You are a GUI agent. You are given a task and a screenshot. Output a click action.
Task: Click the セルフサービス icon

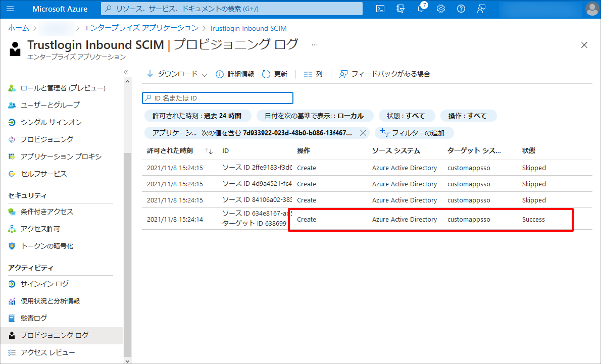coord(12,174)
